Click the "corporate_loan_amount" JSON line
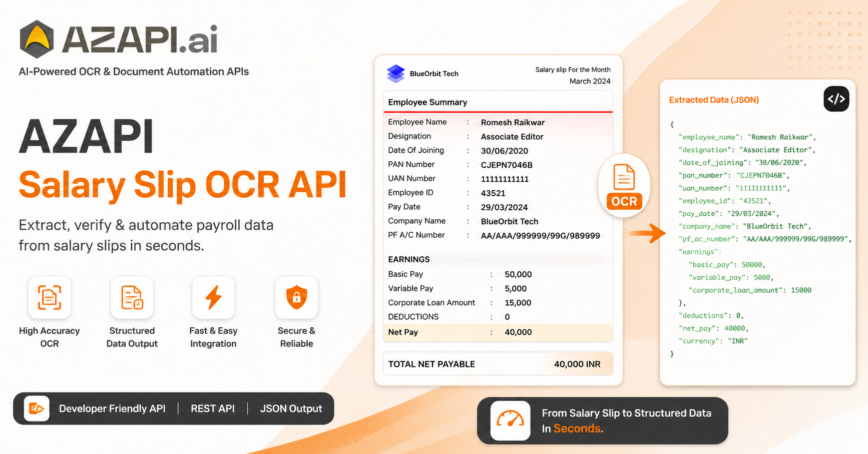The width and height of the screenshot is (868, 454). tap(750, 290)
